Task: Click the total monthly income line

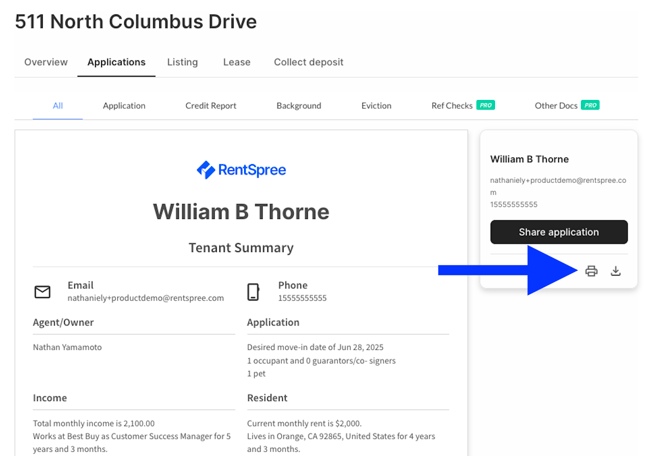Action: coord(94,424)
